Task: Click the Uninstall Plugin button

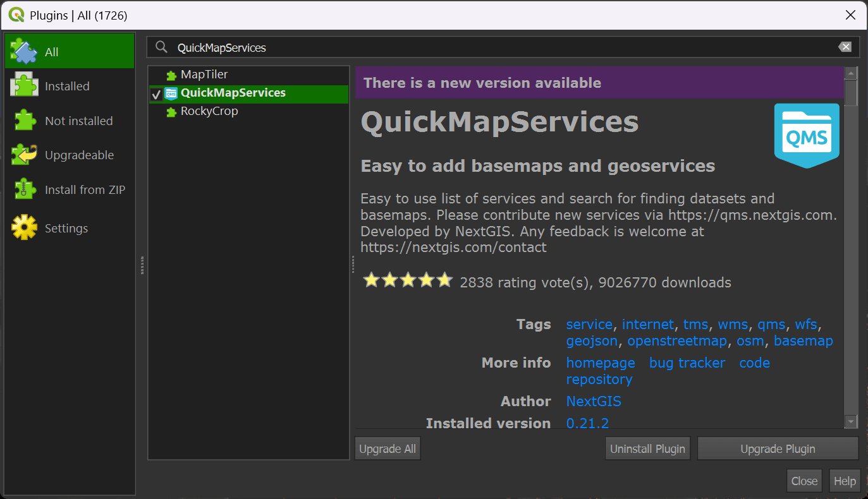Action: pyautogui.click(x=647, y=448)
